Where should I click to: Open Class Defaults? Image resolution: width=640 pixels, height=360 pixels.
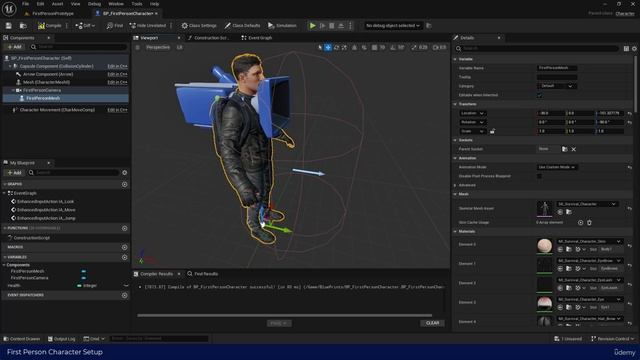point(242,26)
